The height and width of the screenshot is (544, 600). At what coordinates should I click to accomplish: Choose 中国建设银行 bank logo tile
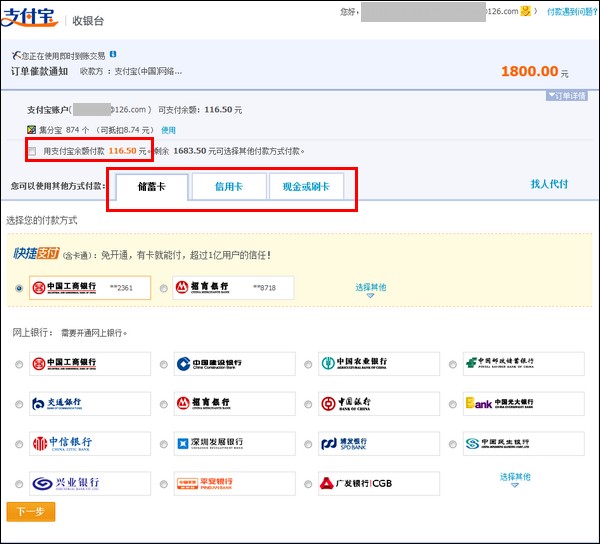[x=235, y=364]
